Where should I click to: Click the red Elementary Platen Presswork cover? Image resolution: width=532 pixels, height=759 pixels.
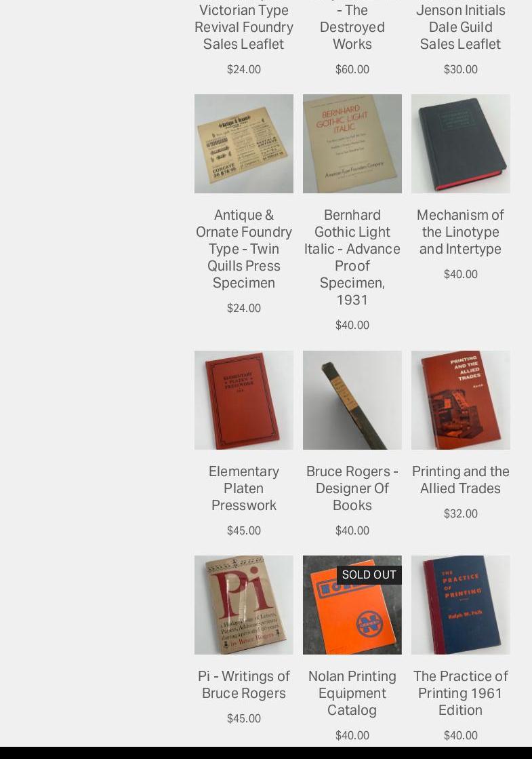(x=244, y=400)
